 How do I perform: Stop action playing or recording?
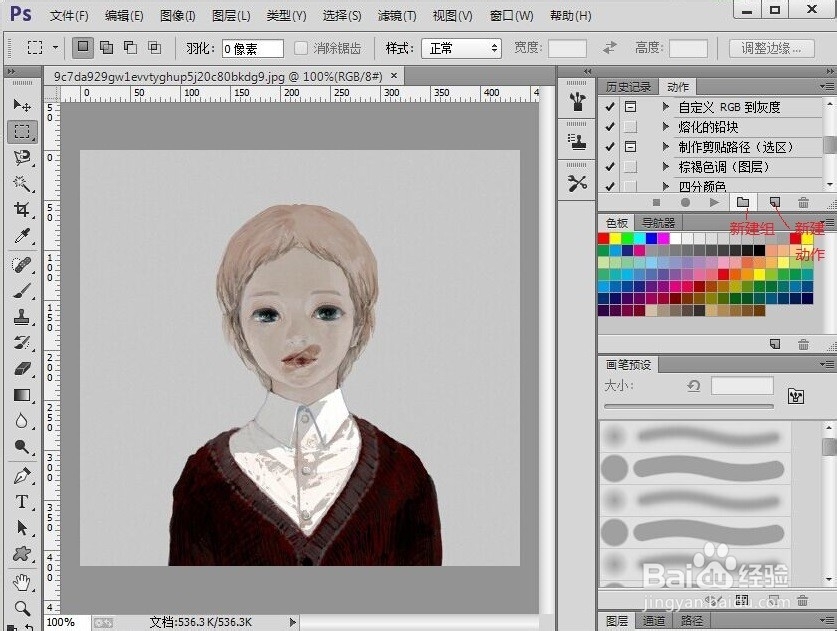pyautogui.click(x=657, y=202)
